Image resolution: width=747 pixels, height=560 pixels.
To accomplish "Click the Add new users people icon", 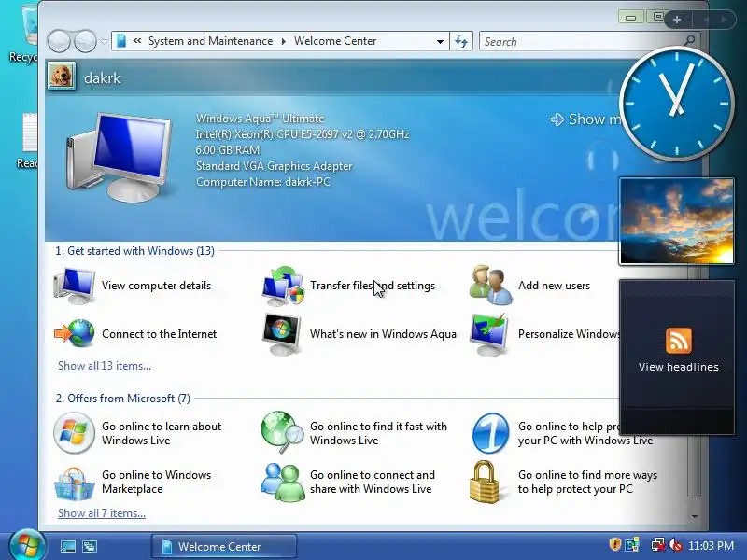I will [491, 285].
